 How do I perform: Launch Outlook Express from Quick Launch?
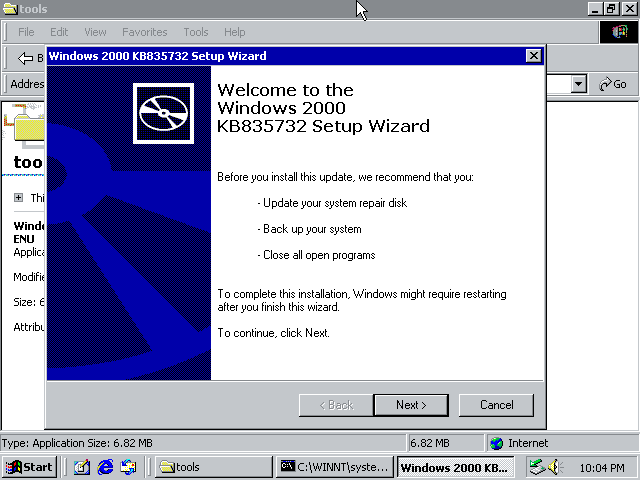coord(128,467)
